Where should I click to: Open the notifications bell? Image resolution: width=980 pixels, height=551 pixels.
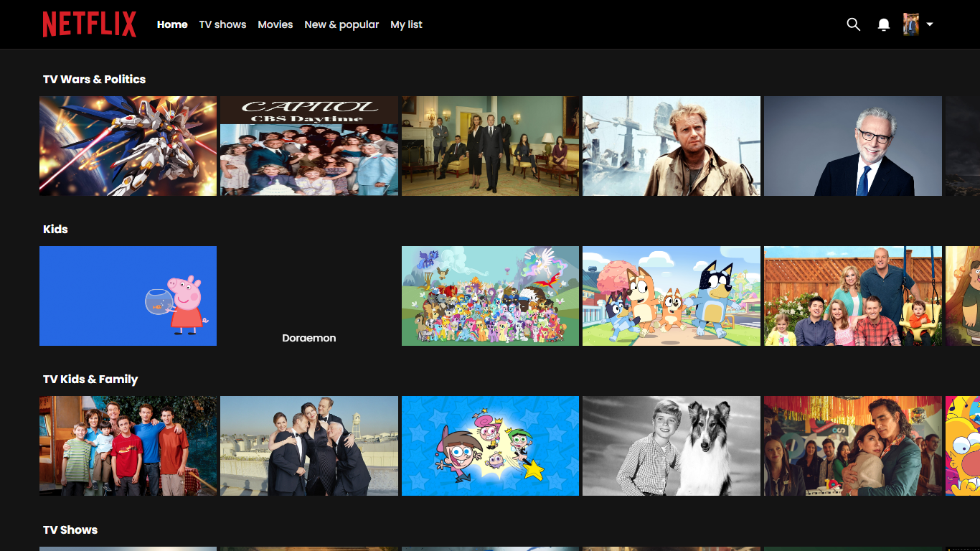tap(884, 24)
